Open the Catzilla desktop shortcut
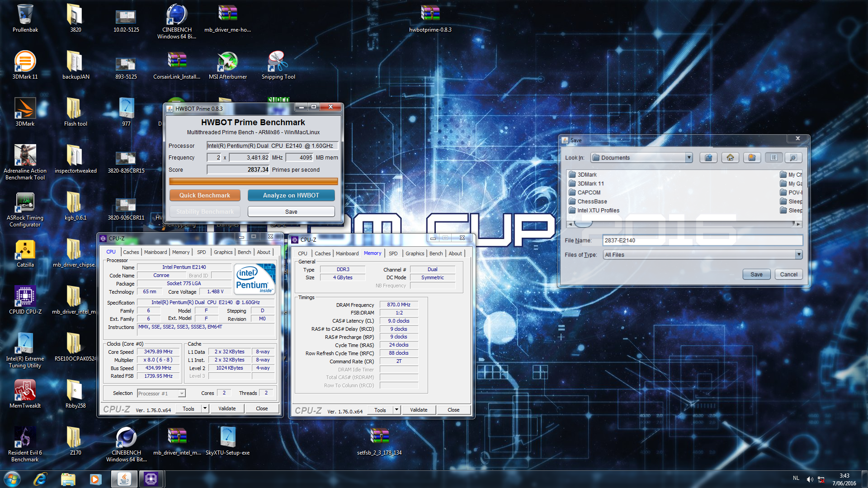Image resolution: width=868 pixels, height=488 pixels. click(25, 253)
